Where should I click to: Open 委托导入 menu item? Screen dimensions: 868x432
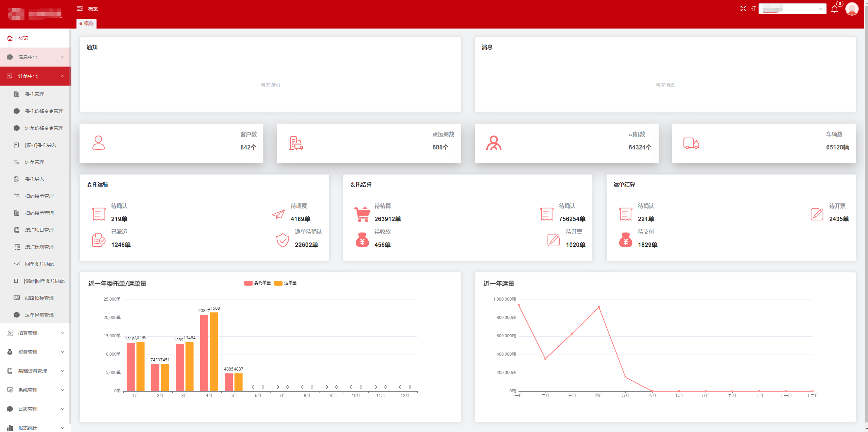pos(35,179)
